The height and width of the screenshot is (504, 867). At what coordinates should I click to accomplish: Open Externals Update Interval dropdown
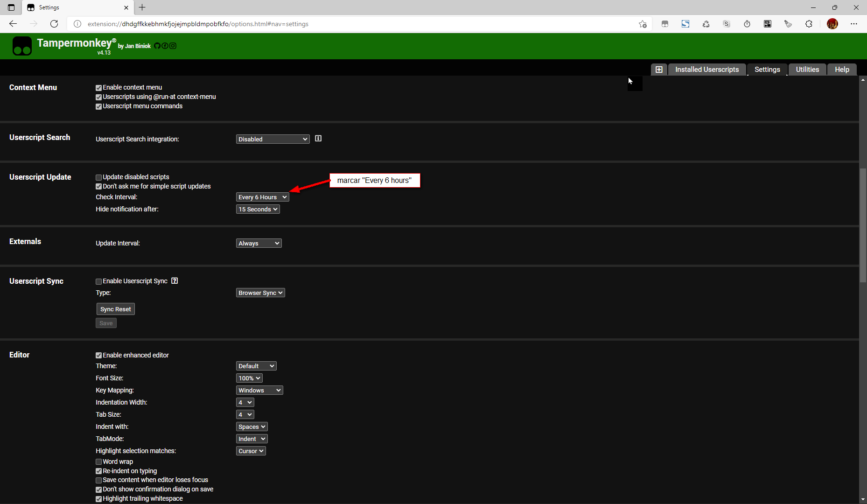[x=259, y=243]
